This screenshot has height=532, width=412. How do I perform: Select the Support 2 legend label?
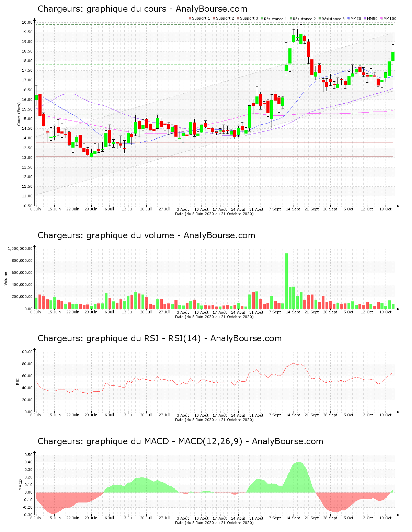tap(225, 19)
